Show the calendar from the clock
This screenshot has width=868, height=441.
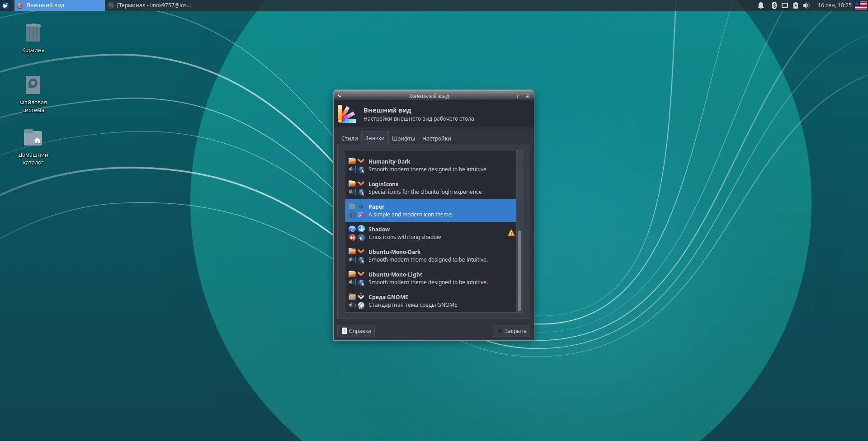point(835,5)
